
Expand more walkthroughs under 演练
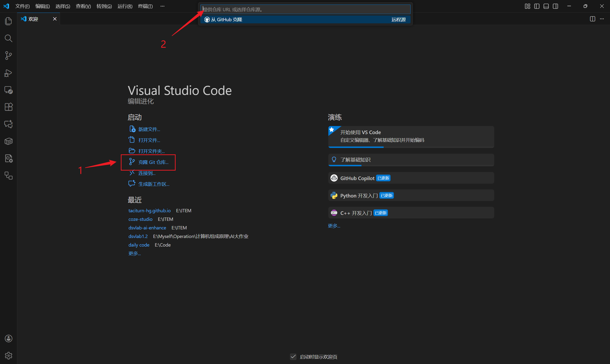coord(334,226)
